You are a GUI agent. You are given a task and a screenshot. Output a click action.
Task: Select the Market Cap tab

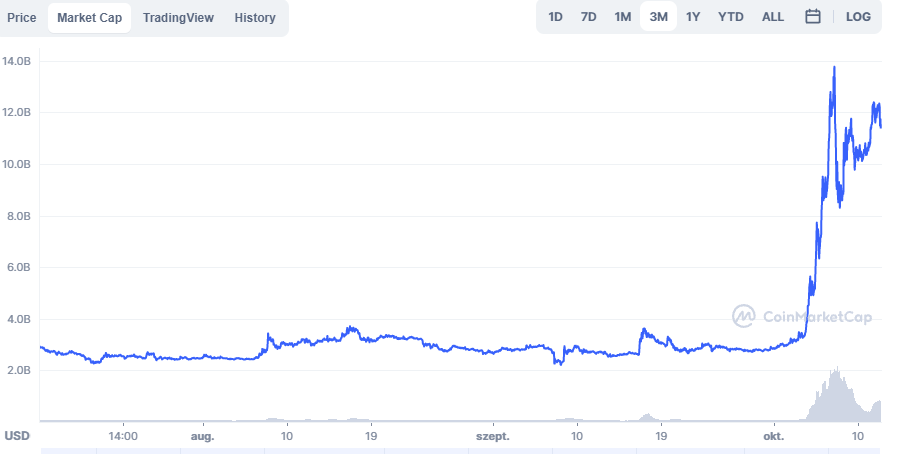pos(89,18)
